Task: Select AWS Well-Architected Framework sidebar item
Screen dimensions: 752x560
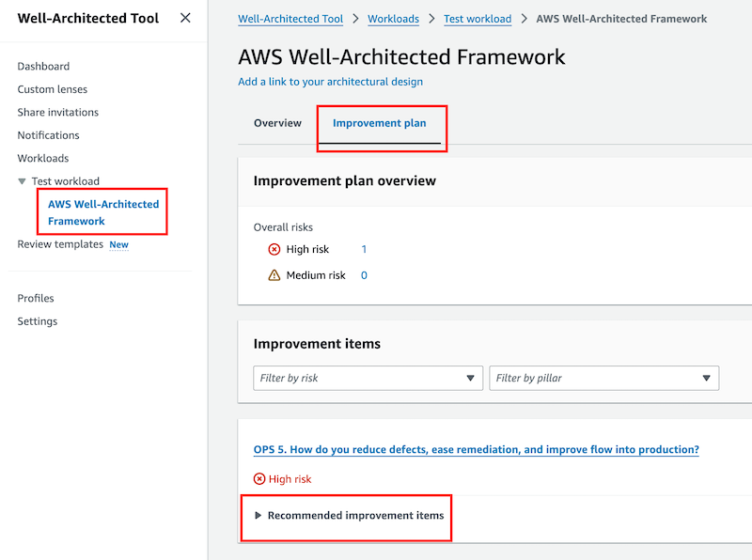Action: (x=103, y=212)
